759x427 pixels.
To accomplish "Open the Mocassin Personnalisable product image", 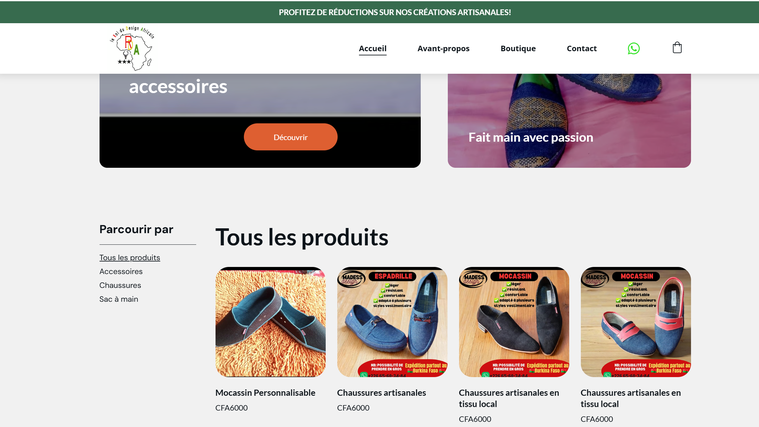I will 271,322.
